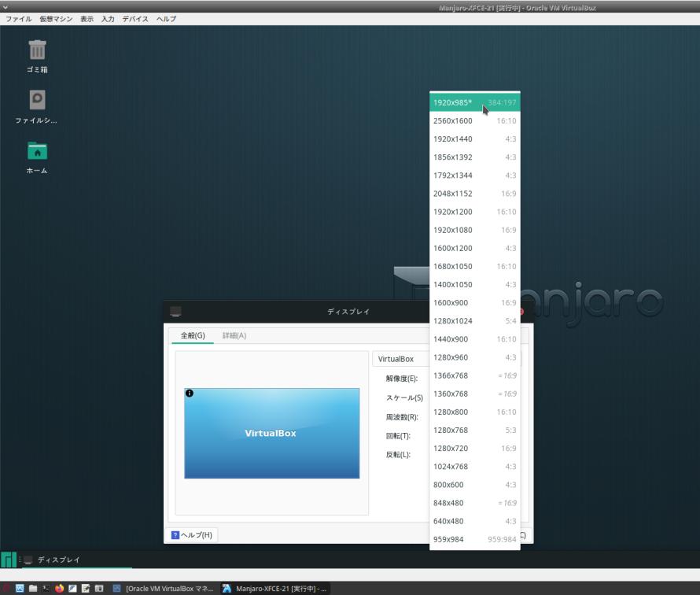
Task: Pick 1366x768 from the resolution list
Action: tap(474, 375)
